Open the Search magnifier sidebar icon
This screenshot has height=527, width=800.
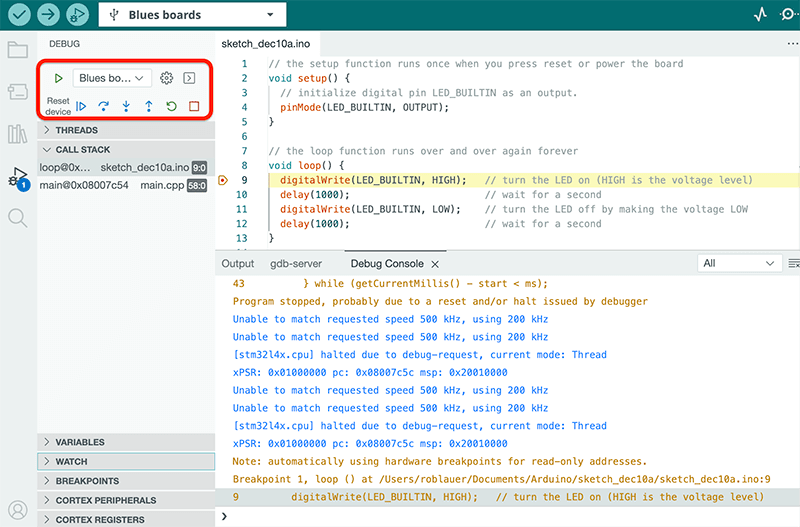point(18,218)
